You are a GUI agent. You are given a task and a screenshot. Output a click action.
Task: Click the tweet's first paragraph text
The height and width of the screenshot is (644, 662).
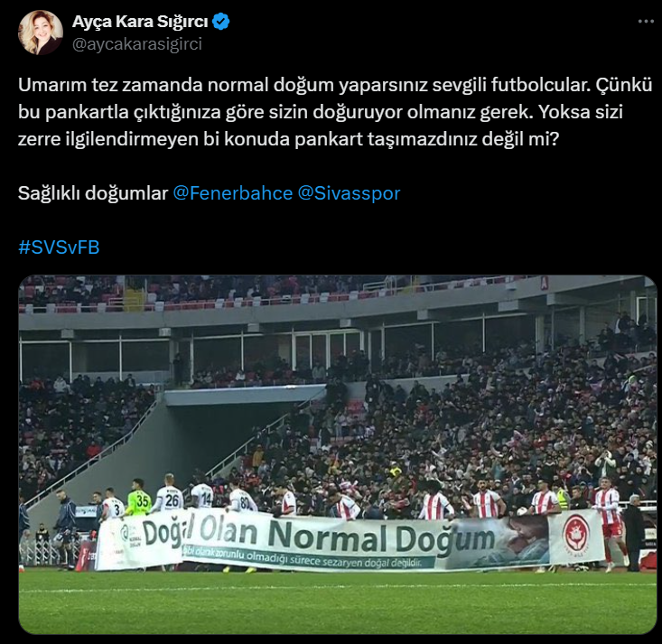pos(335,112)
